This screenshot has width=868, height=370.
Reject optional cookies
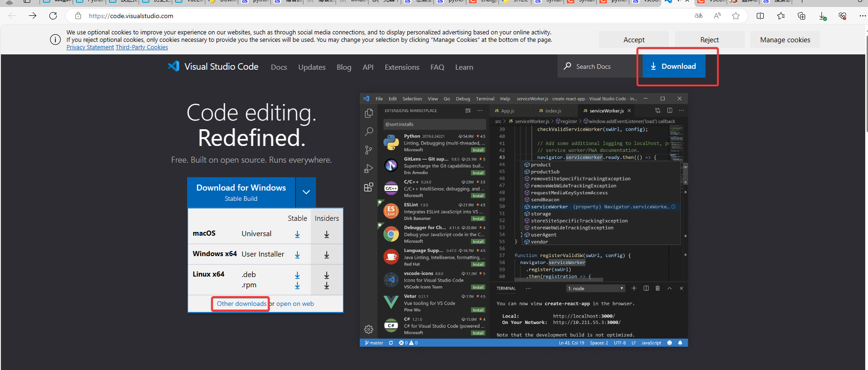tap(709, 40)
